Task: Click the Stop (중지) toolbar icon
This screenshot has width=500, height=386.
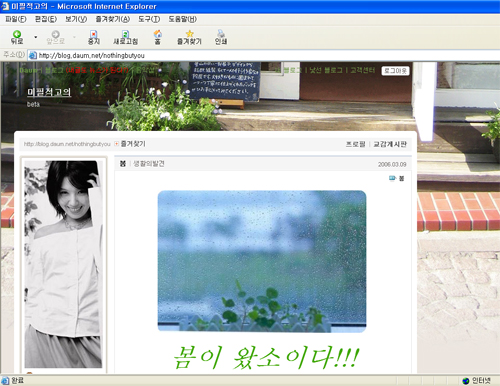Action: point(94,34)
